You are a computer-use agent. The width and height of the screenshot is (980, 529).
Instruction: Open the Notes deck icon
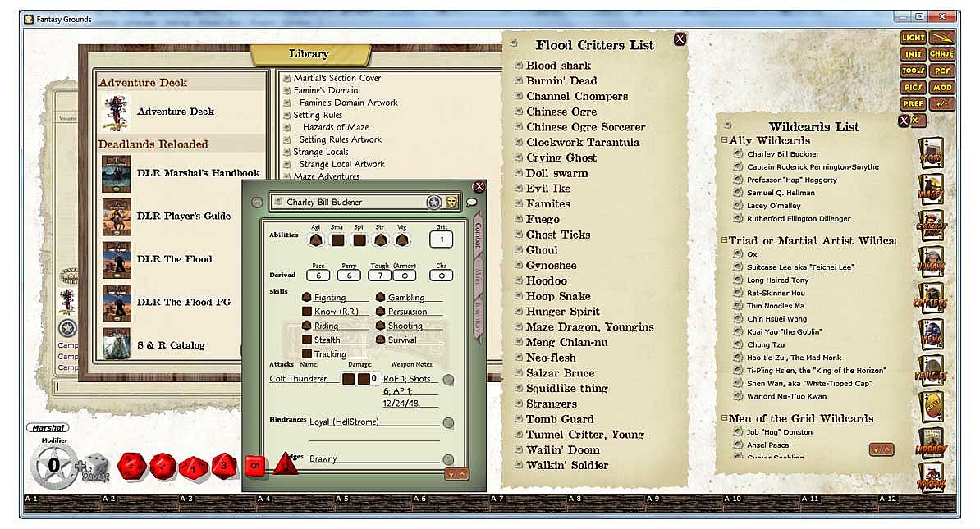(x=932, y=408)
